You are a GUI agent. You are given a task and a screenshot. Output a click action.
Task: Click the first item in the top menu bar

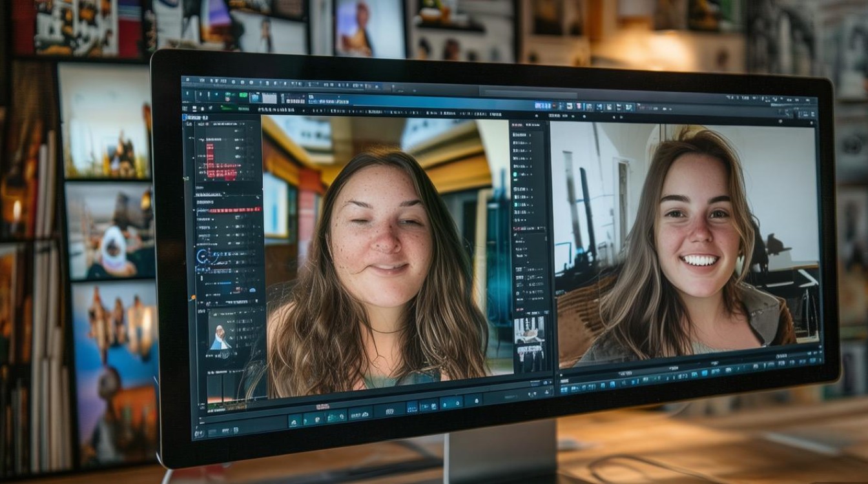pyautogui.click(x=189, y=81)
